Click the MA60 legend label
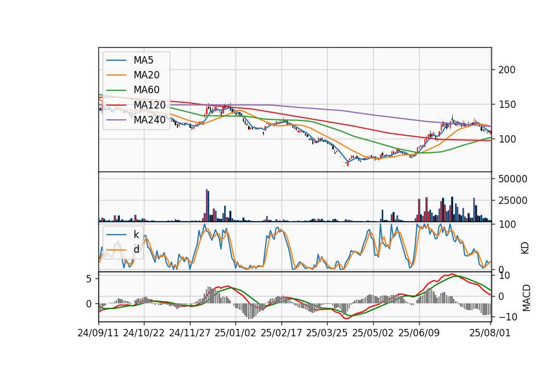Image resolution: width=546 pixels, height=392 pixels. [x=147, y=90]
